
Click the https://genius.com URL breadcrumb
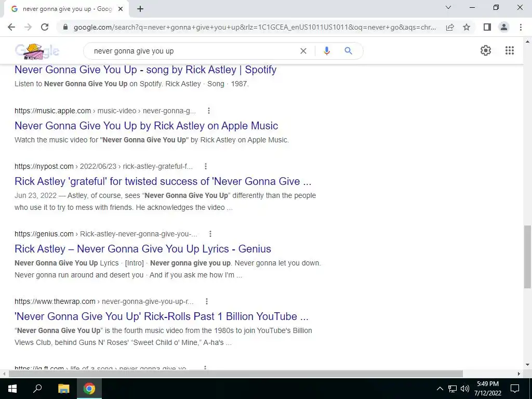point(106,234)
